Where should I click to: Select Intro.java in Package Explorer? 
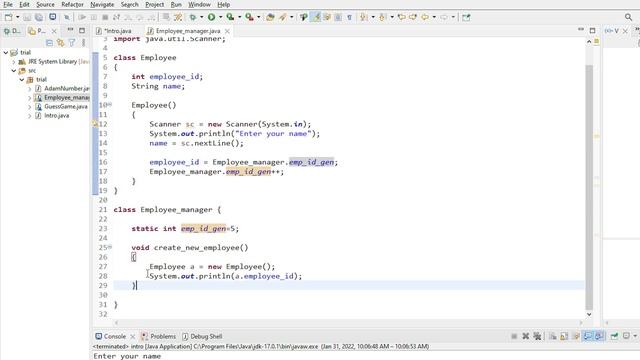[52, 116]
